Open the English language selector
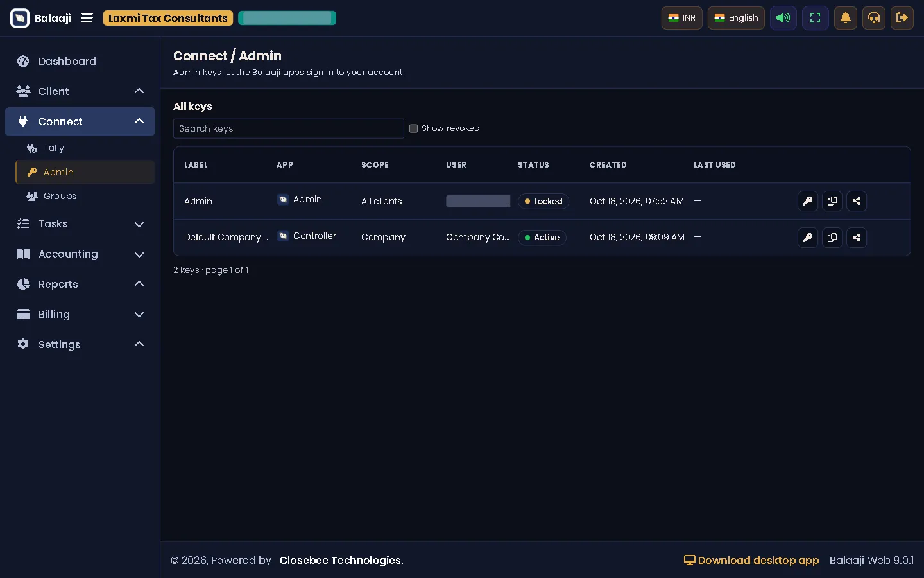 pos(736,18)
